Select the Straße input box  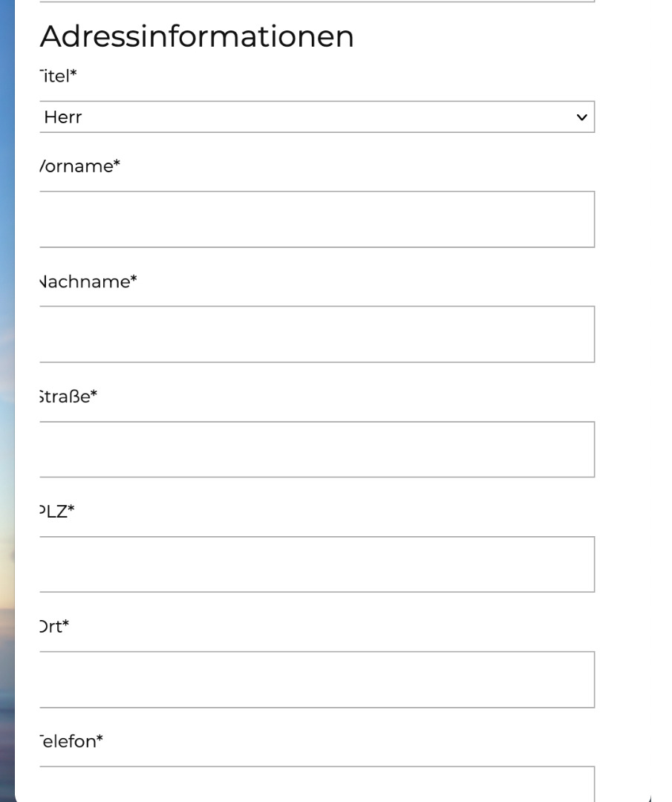316,449
